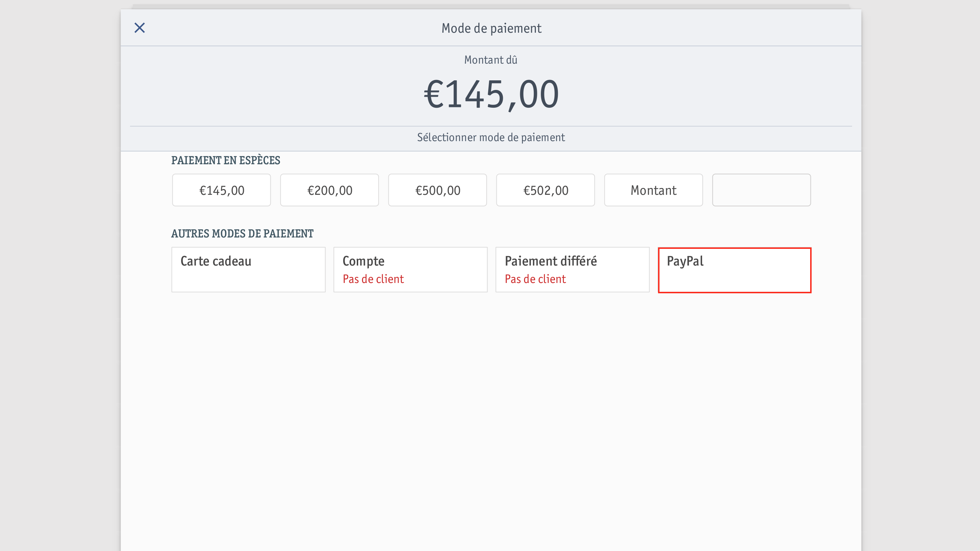Click the Sélectionner mode de paiement text
980x551 pixels.
[491, 137]
